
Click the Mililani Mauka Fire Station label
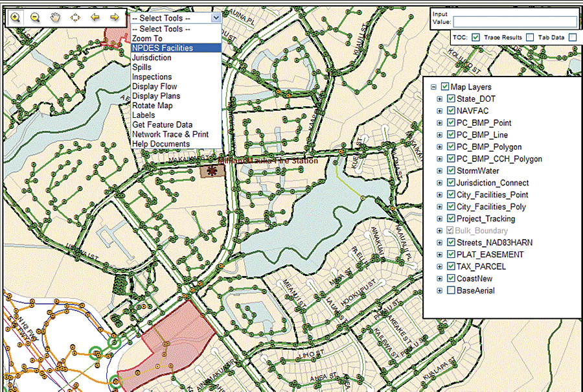click(x=268, y=161)
